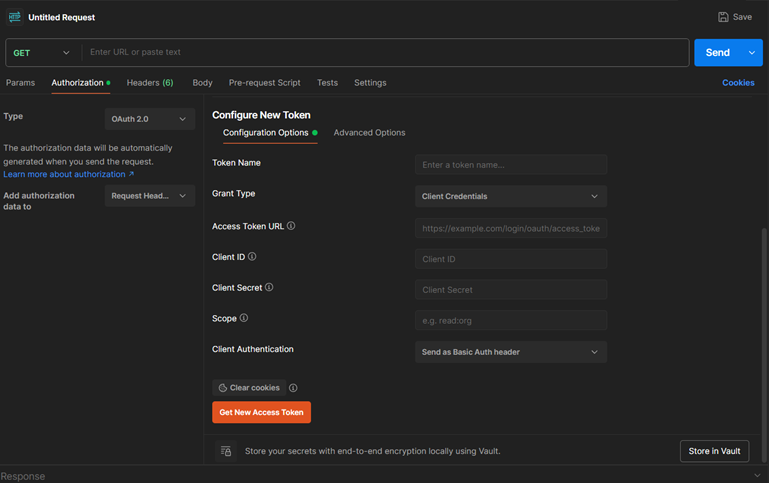The height and width of the screenshot is (483, 769).
Task: Click the info icon next to Access Token URL
Action: [x=291, y=226]
